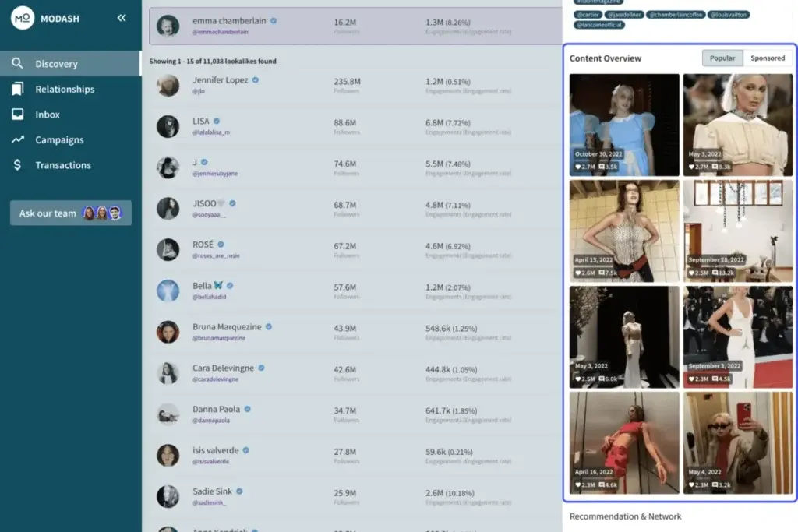Click Bella Hadid's profile avatar
The image size is (798, 532).
point(170,291)
